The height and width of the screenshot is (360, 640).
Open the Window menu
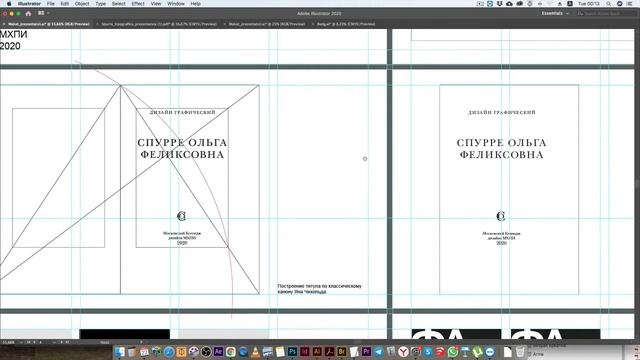coord(176,4)
